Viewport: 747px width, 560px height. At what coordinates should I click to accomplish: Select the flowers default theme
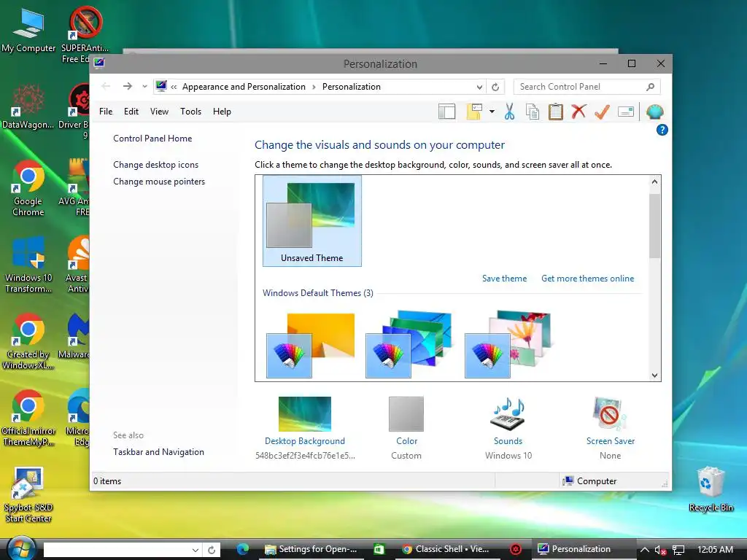(508, 344)
